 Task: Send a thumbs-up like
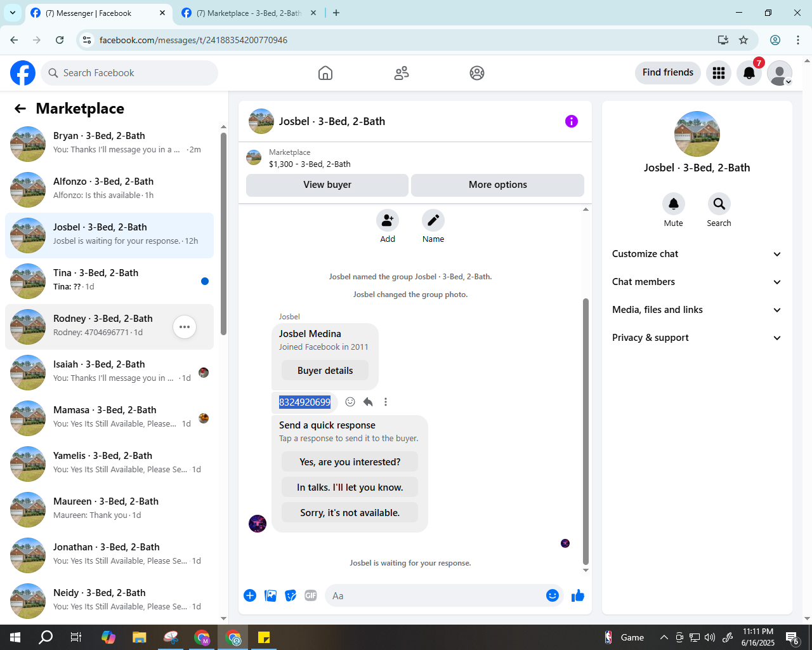point(578,595)
